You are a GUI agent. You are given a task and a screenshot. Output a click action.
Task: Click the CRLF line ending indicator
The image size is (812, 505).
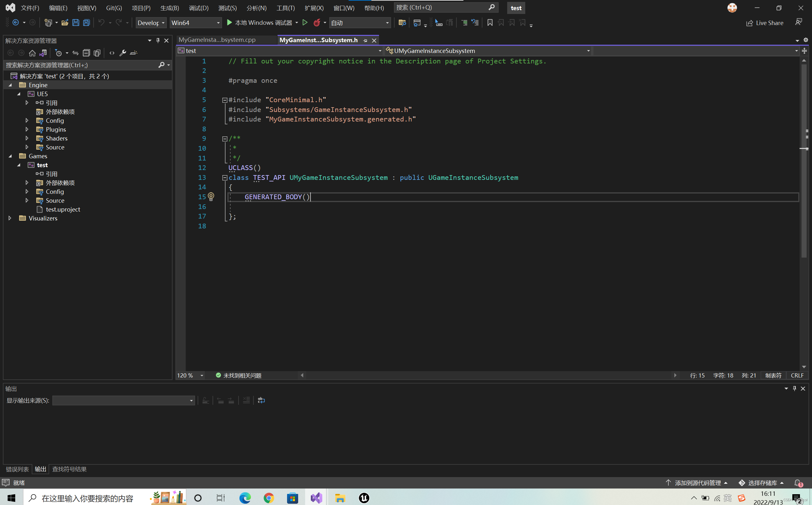(797, 375)
